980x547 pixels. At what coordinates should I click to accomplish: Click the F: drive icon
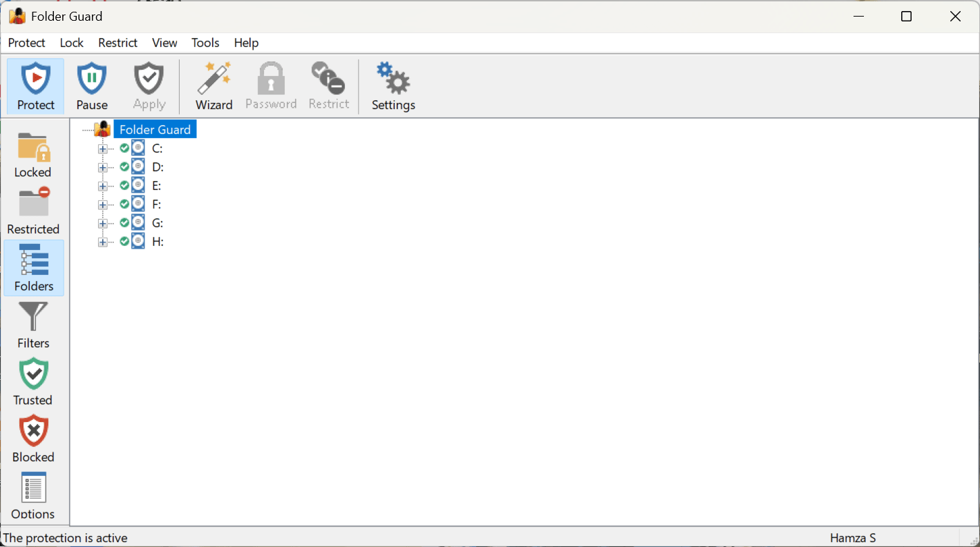point(138,204)
